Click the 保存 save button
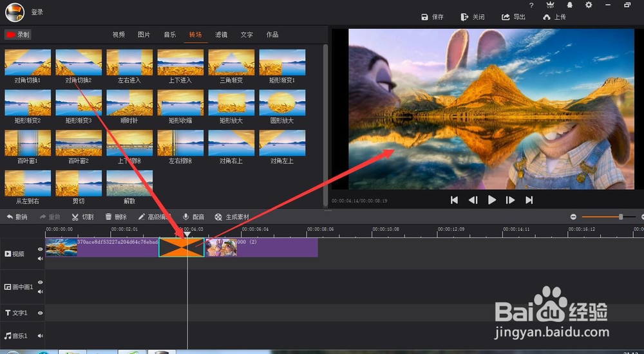Viewport: 644px width, 354px height. tap(433, 17)
